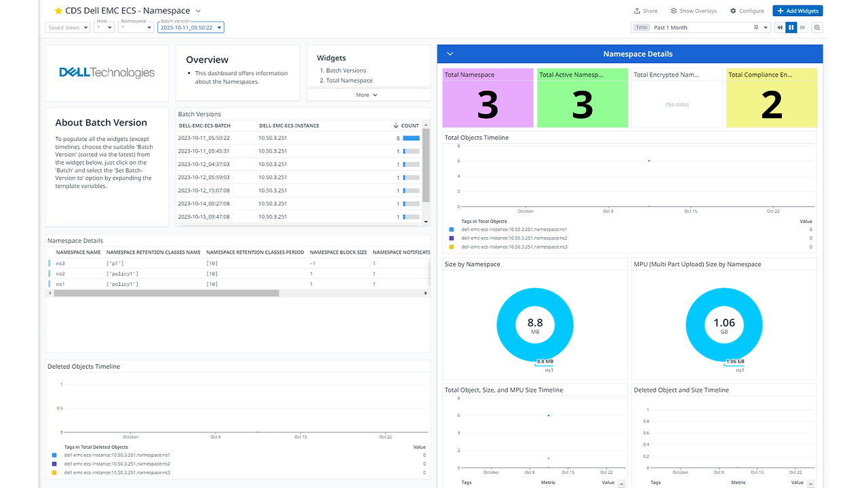
Task: Click the Batch Versions vertical scrollbar
Action: (426, 165)
